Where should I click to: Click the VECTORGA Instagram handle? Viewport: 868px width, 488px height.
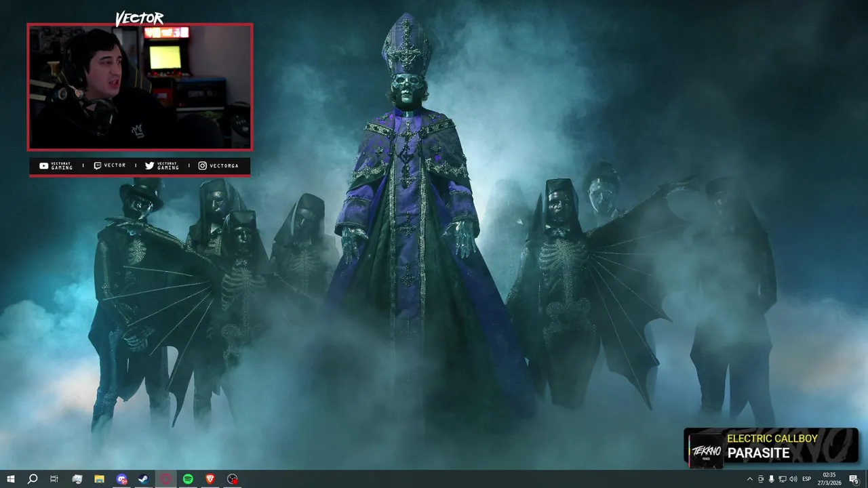point(224,165)
